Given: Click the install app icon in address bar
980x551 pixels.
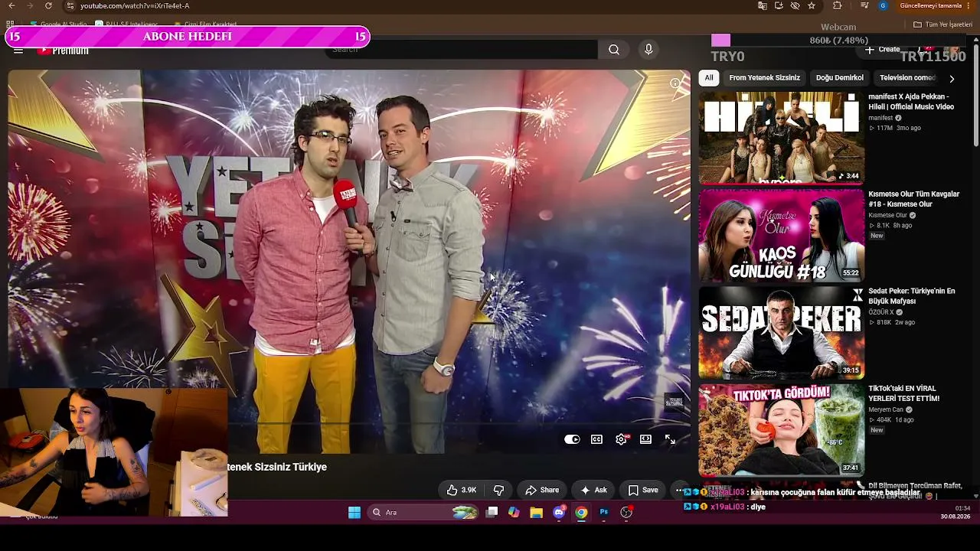Looking at the screenshot, I should (779, 5).
